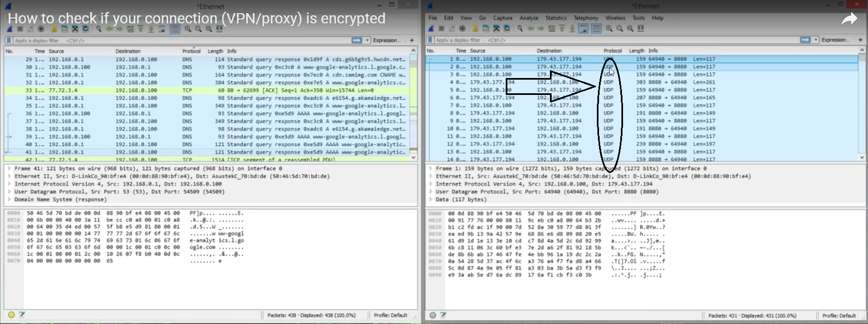Add filter button with plus, right window
Screen dimensions: 868x324
coord(860,40)
